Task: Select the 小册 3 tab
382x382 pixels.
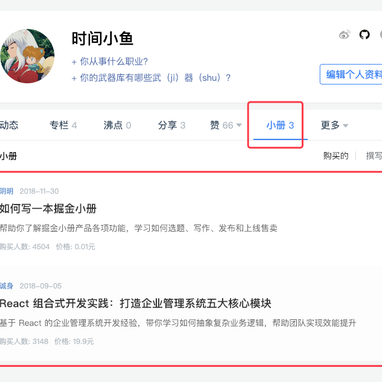Action: [280, 125]
